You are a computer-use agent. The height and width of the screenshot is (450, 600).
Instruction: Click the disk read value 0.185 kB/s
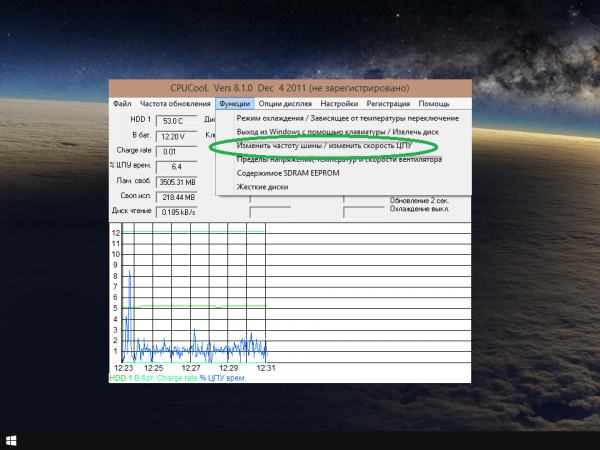pyautogui.click(x=176, y=212)
